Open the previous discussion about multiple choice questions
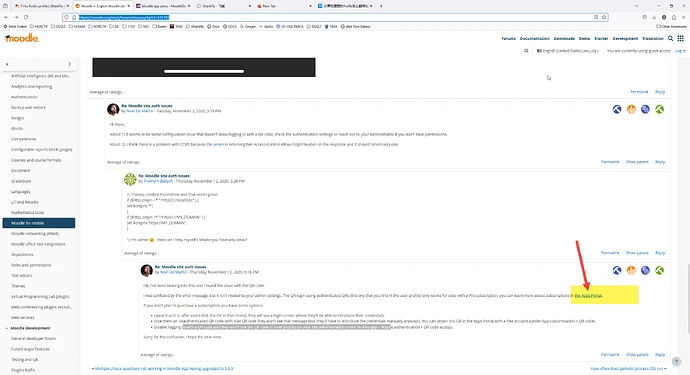Screen dimensions: 690x375 coord(162,369)
